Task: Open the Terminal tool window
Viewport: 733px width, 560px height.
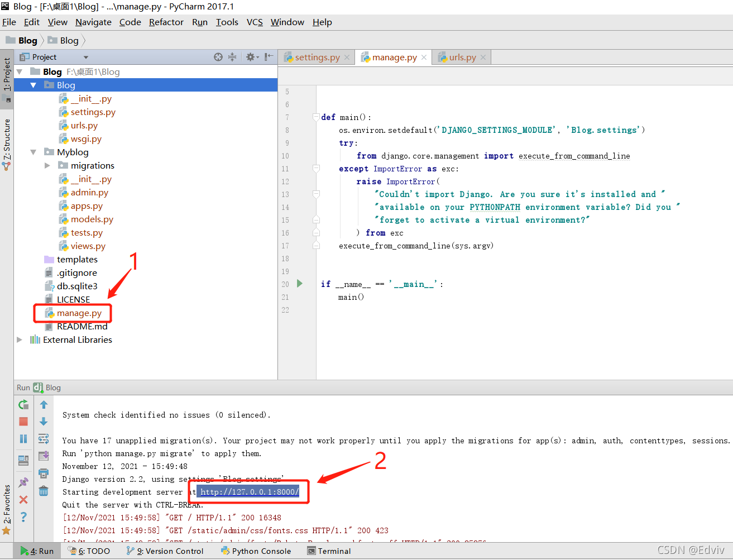Action: [x=329, y=551]
